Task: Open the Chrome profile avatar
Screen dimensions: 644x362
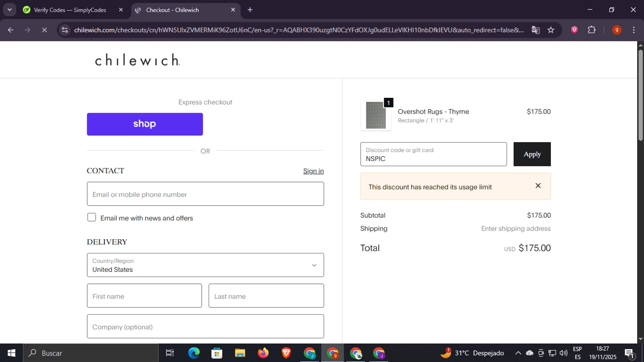Action: coord(617,30)
